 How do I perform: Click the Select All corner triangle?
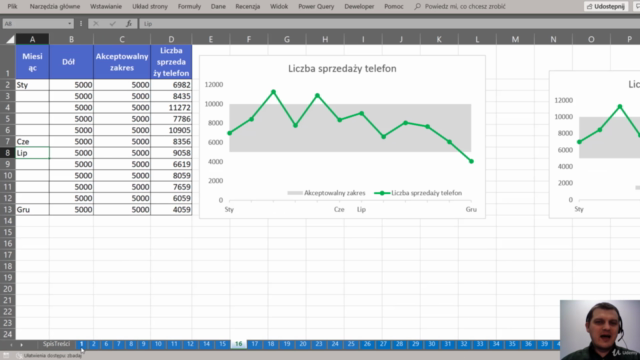[10, 39]
